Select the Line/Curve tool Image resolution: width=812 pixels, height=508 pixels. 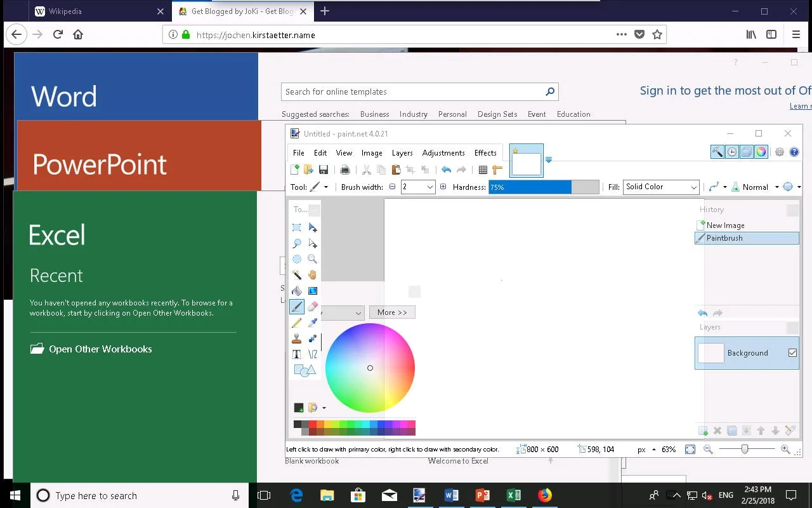coord(313,354)
